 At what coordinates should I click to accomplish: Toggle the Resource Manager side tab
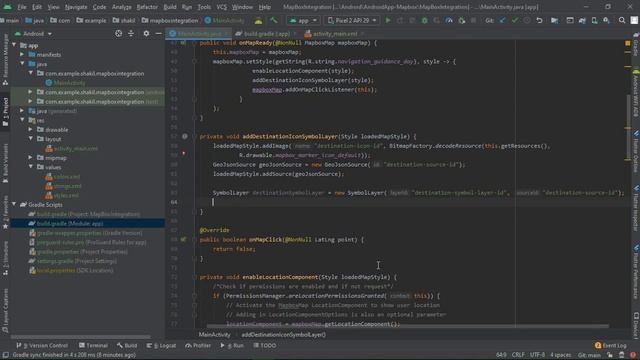coord(5,59)
